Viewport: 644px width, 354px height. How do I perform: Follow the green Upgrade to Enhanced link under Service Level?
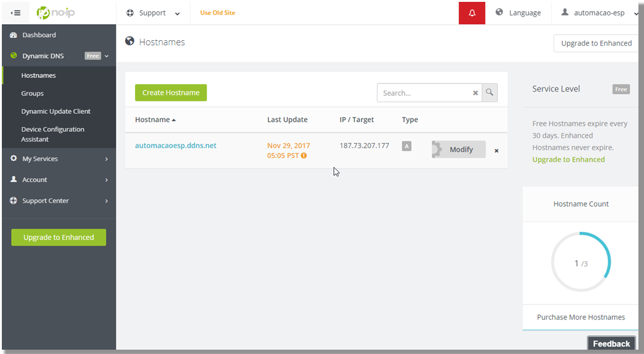pyautogui.click(x=568, y=159)
